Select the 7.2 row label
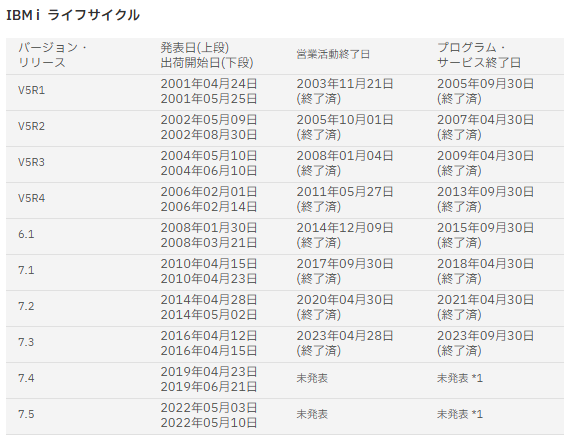Image resolution: width=568 pixels, height=436 pixels. click(26, 306)
